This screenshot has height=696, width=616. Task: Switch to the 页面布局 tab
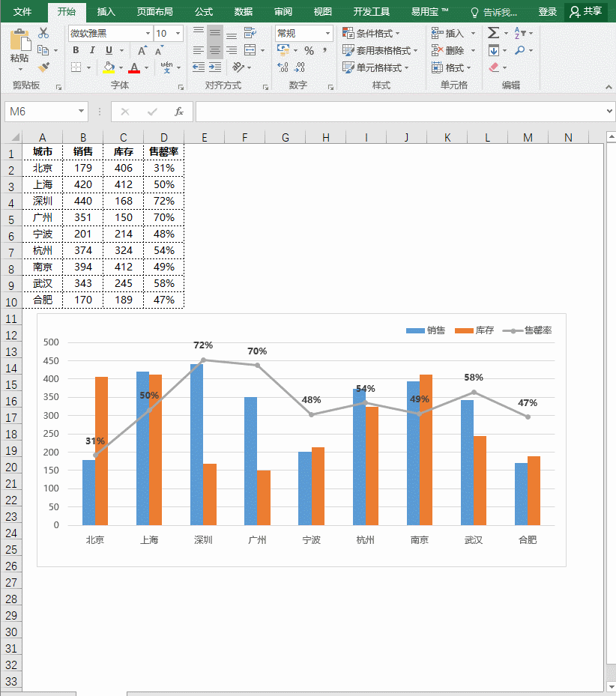[x=154, y=11]
